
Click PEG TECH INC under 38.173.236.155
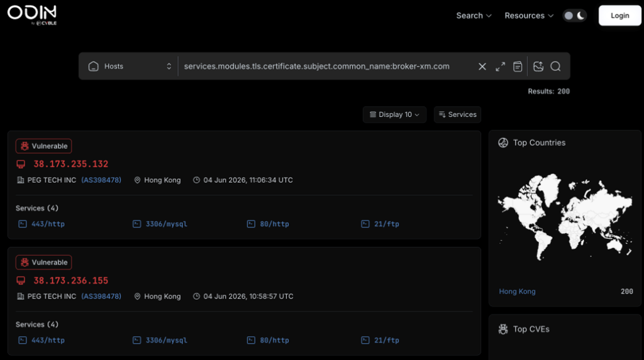click(52, 297)
